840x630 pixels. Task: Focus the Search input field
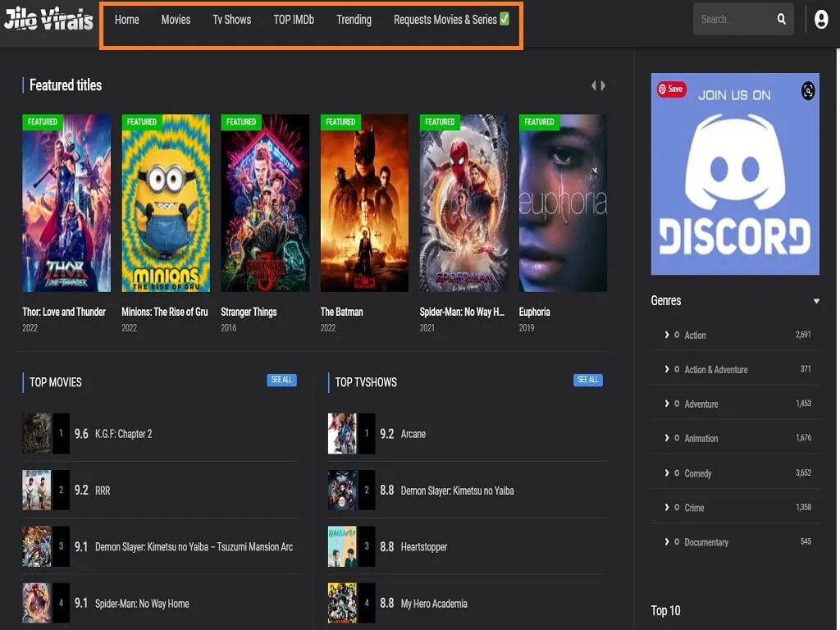coord(734,20)
